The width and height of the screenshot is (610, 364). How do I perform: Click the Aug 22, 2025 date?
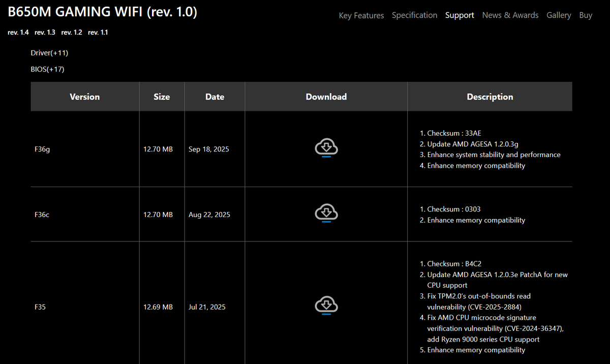(x=209, y=215)
